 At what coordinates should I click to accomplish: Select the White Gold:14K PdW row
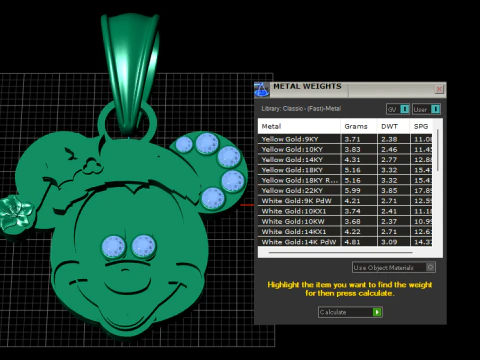(x=345, y=242)
